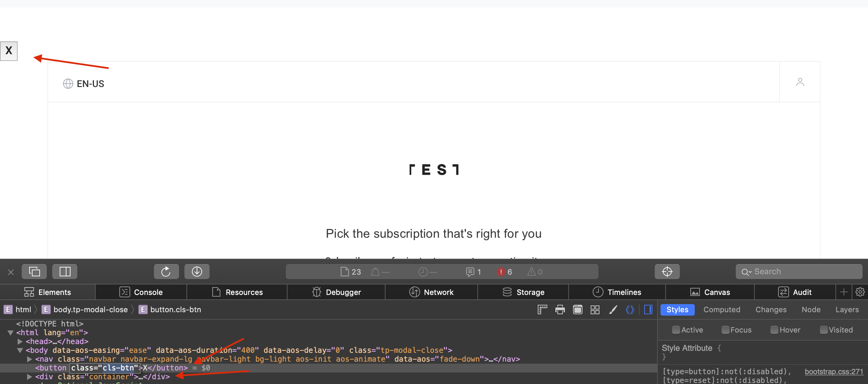Switch to the Elements tab
The image size is (868, 384).
click(x=47, y=292)
